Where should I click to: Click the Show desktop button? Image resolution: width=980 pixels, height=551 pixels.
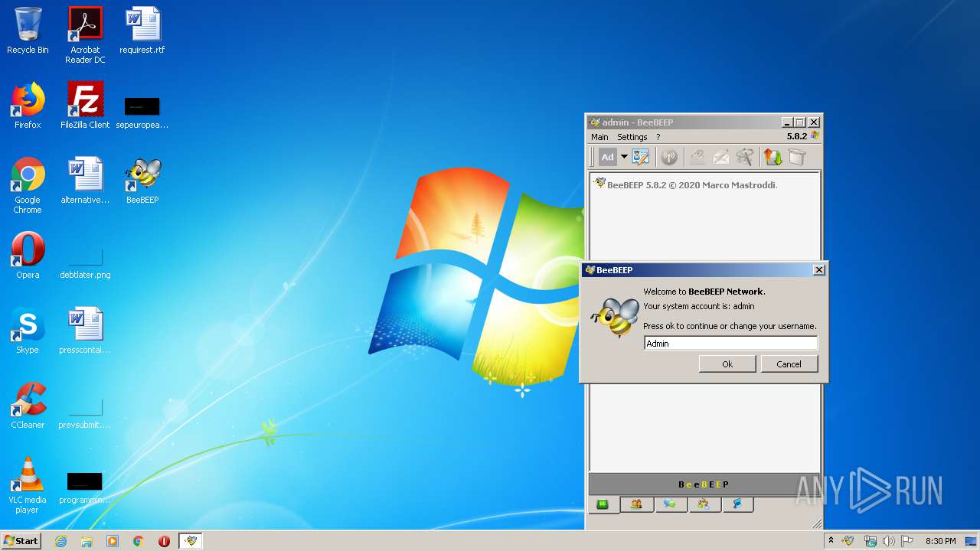click(972, 541)
